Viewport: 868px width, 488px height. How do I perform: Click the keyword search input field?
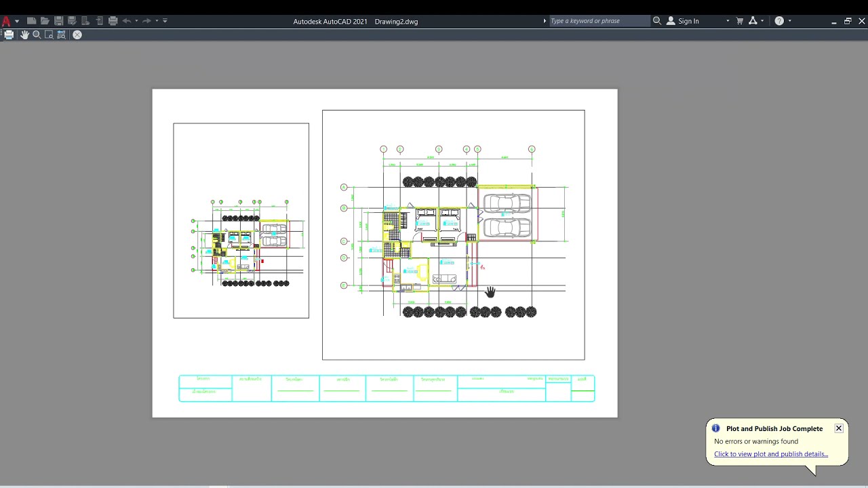click(x=599, y=21)
